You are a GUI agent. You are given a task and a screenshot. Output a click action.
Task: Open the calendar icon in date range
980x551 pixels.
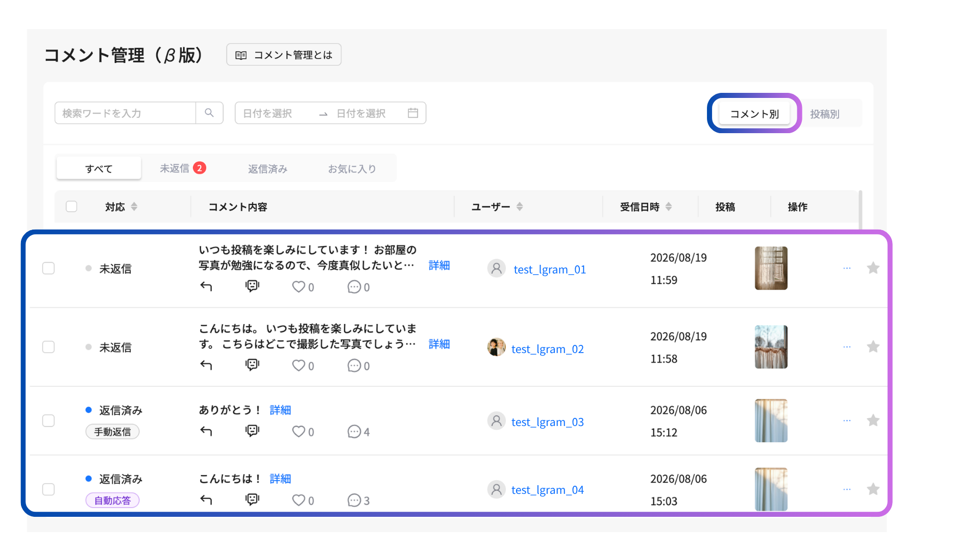(x=413, y=113)
